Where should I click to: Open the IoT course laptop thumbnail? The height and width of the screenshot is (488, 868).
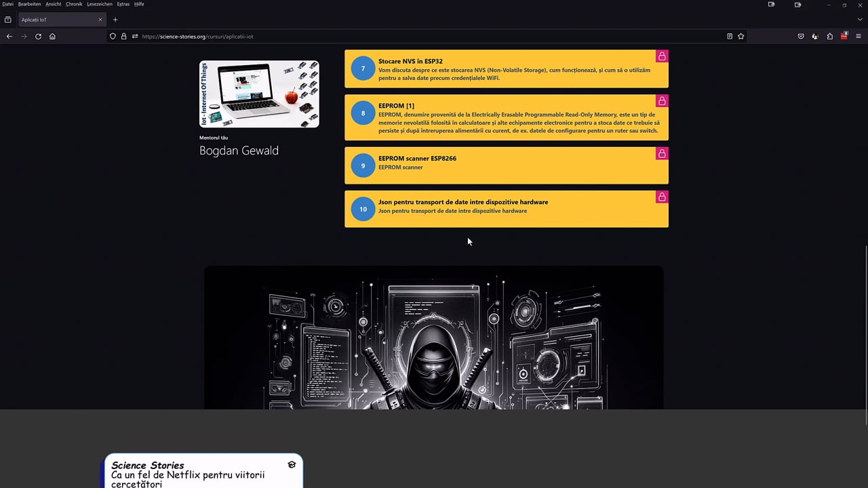point(259,94)
